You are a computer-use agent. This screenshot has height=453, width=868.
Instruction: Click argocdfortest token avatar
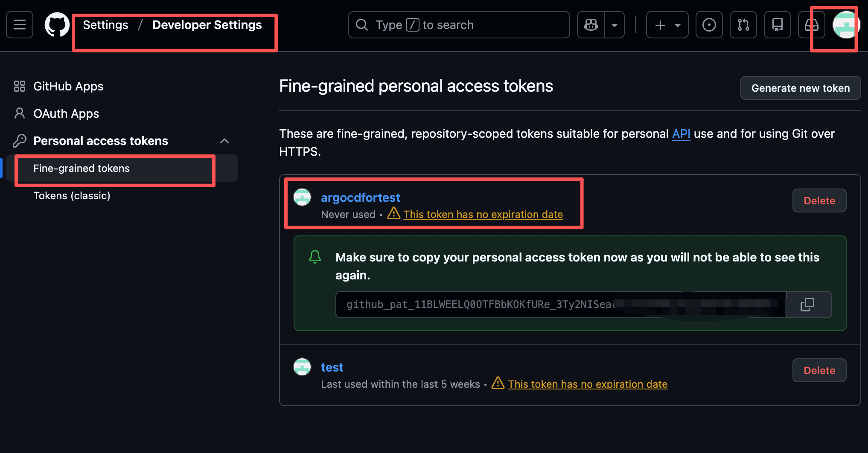pyautogui.click(x=302, y=197)
